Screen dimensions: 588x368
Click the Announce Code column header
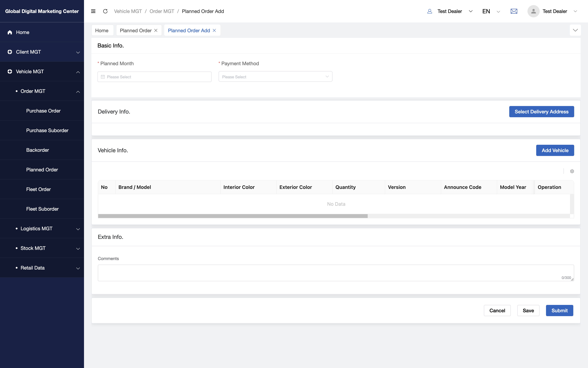(469, 187)
